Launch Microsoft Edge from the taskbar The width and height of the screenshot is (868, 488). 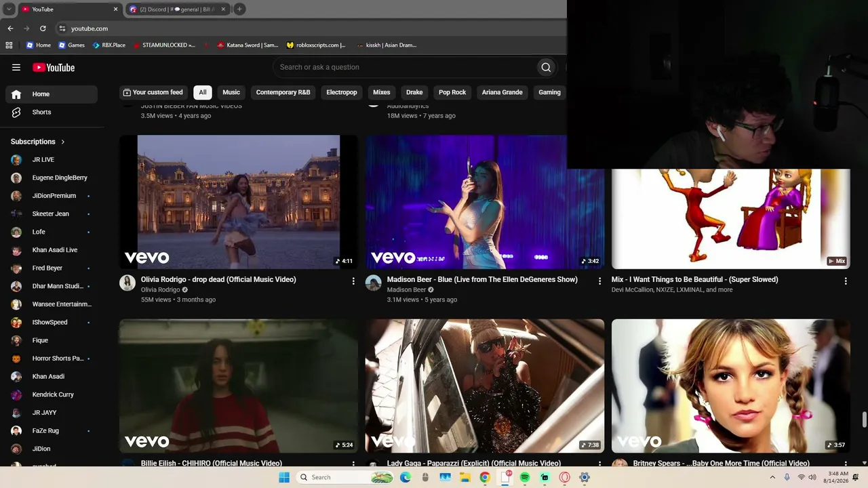(406, 477)
